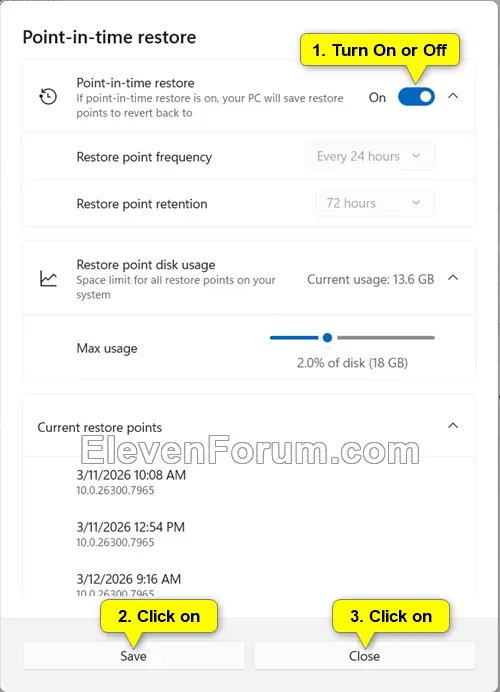Click the Restore point retention label
The width and height of the screenshot is (500, 692).
click(142, 204)
